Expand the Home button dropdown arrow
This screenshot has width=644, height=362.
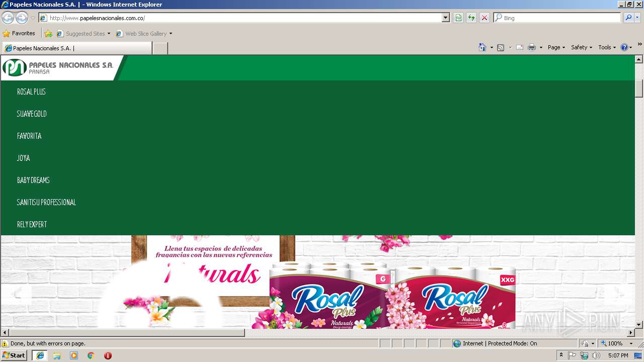[x=492, y=47]
